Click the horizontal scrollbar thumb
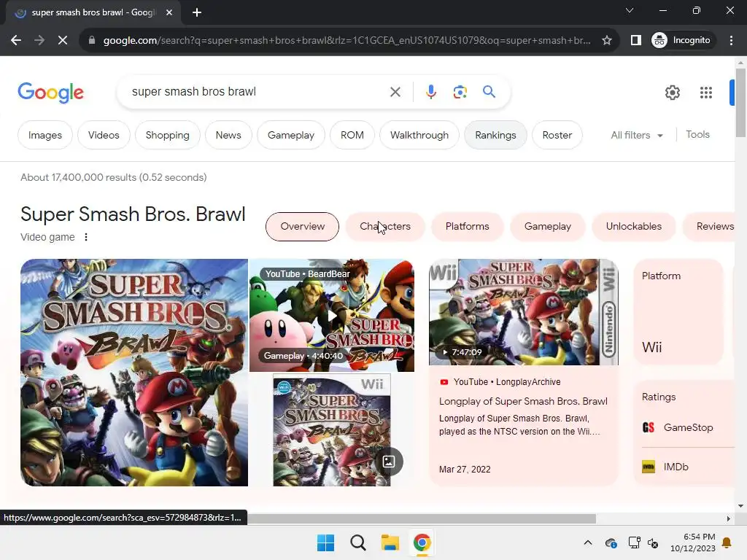The width and height of the screenshot is (747, 560). pos(422,518)
